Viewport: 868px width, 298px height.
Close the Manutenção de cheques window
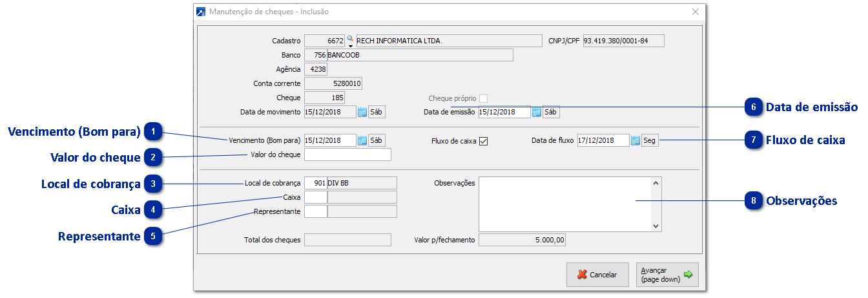click(x=696, y=12)
